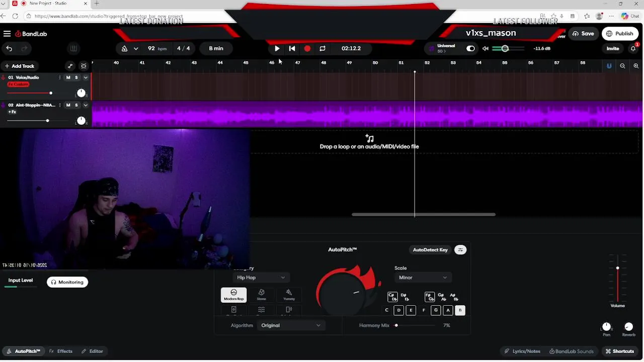Viewport: 644px width, 362px height.
Task: Start recording with the red record button
Action: coord(307,48)
